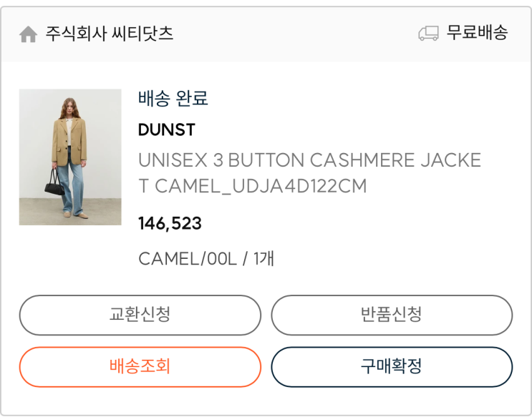Open seller 주식회사 씨티닷츠 page
The image size is (532, 417).
[110, 34]
